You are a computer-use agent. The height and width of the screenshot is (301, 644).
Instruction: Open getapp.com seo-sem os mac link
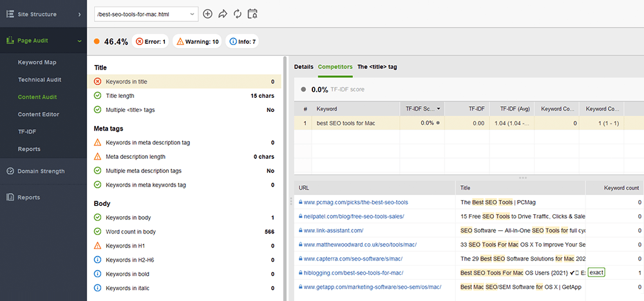372,287
